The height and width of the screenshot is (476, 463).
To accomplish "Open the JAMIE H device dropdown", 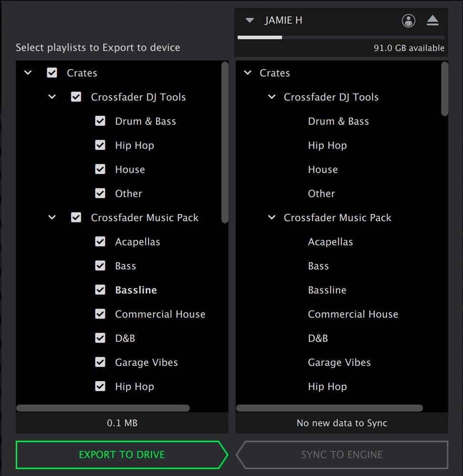I will pos(250,20).
